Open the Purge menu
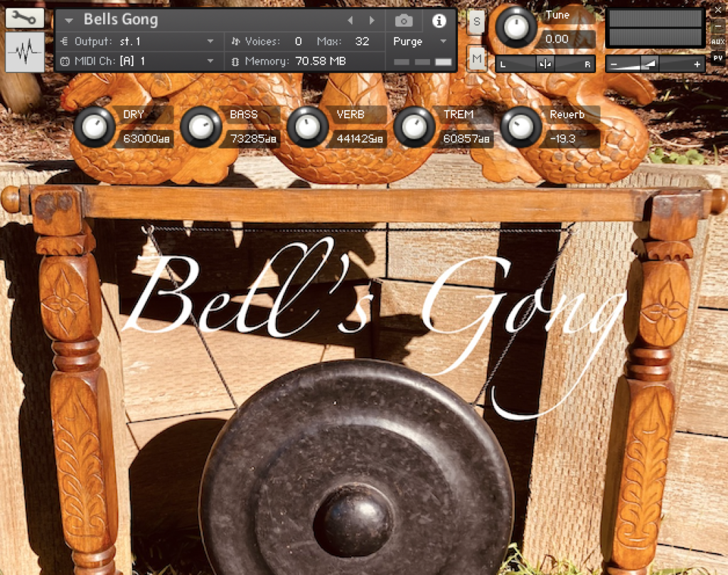The height and width of the screenshot is (575, 728). 419,41
